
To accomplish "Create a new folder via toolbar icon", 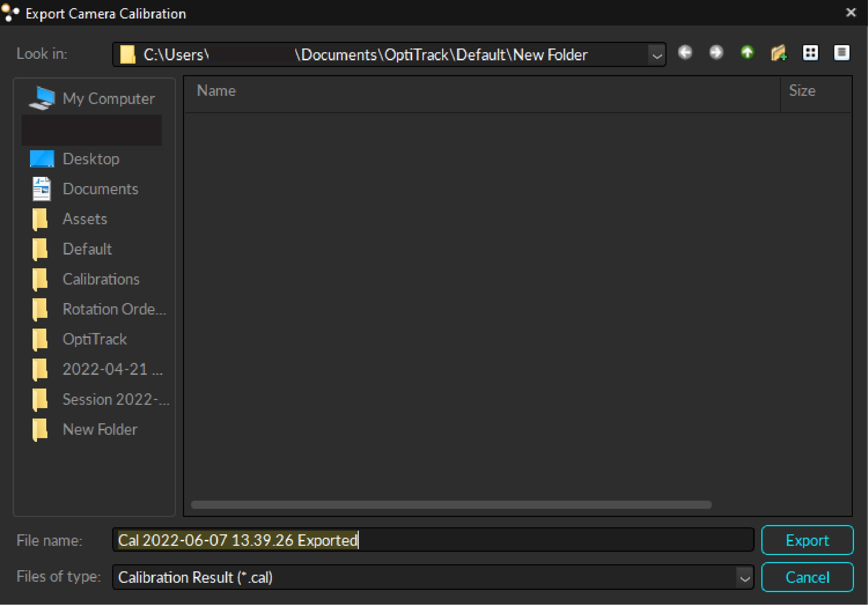I will point(779,53).
